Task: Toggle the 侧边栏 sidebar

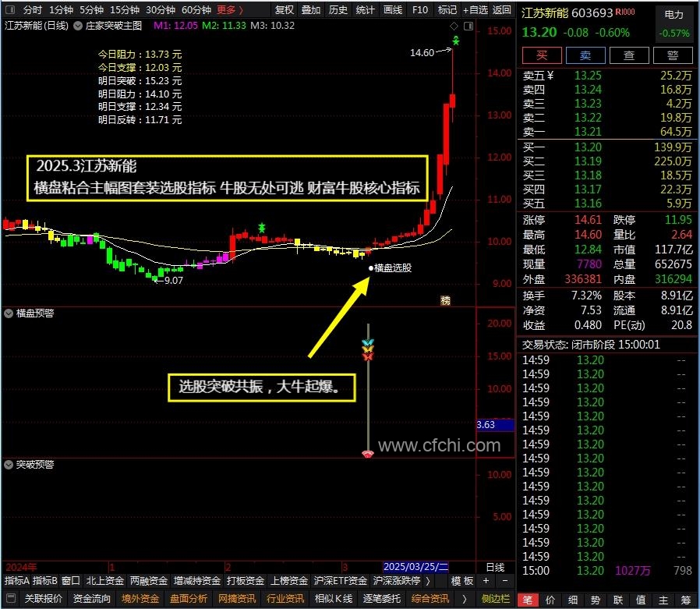Action: [x=496, y=598]
